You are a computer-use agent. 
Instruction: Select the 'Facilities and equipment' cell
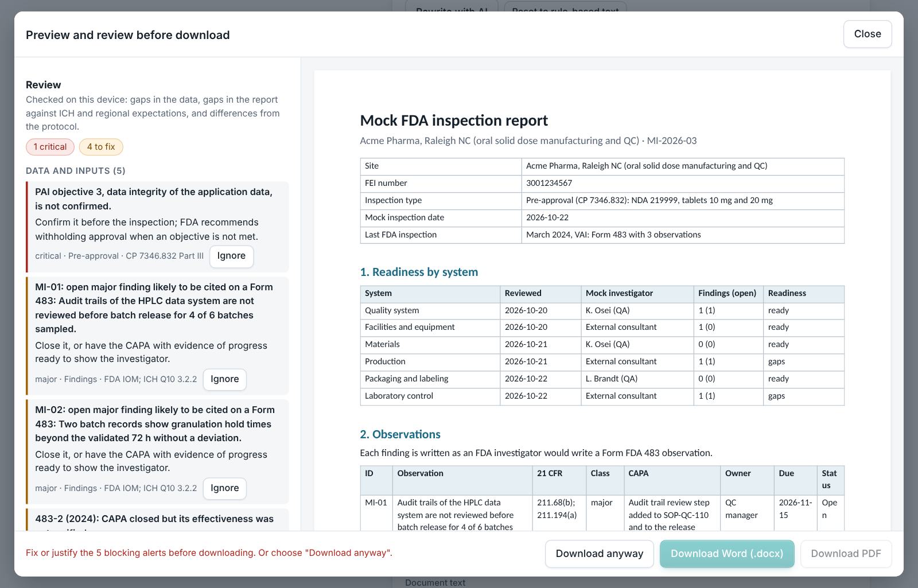point(430,327)
